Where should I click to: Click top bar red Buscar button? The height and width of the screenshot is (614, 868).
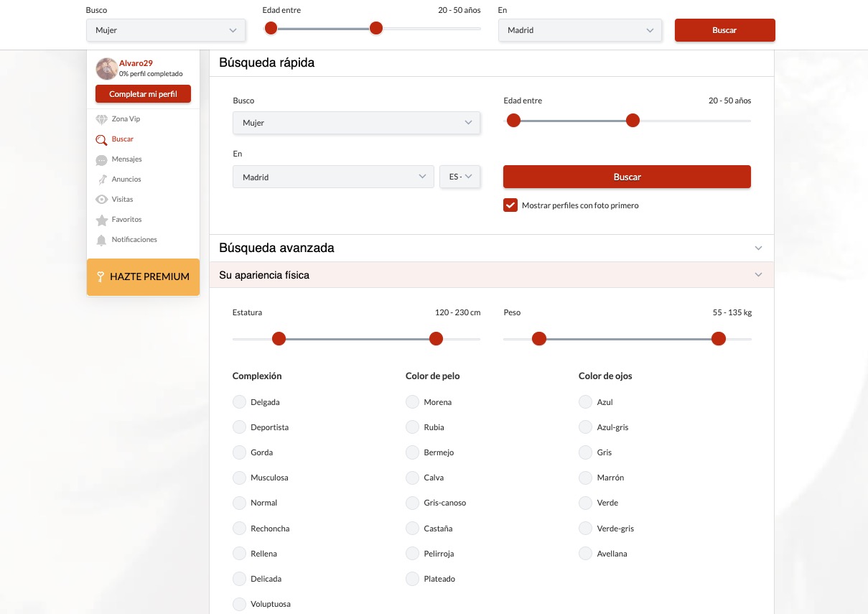(725, 30)
